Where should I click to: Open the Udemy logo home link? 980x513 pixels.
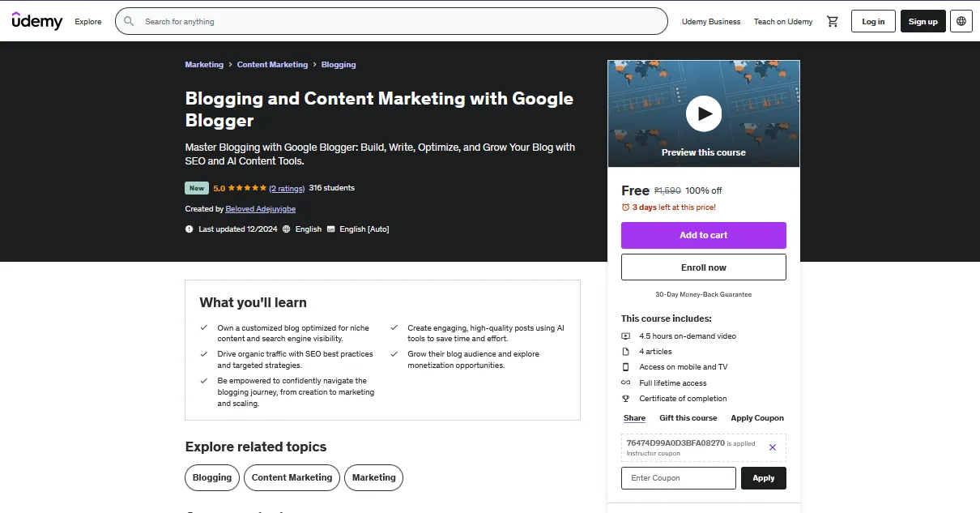(x=37, y=21)
